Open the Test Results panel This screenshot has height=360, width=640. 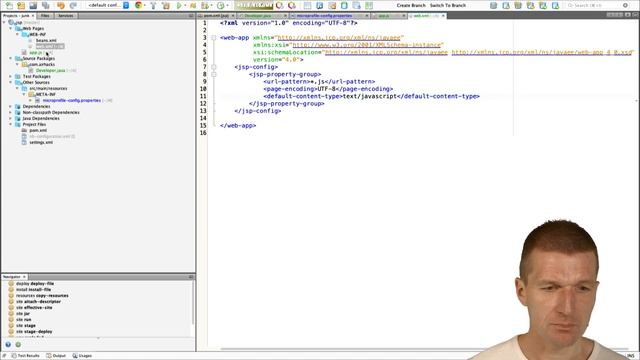(x=25, y=356)
